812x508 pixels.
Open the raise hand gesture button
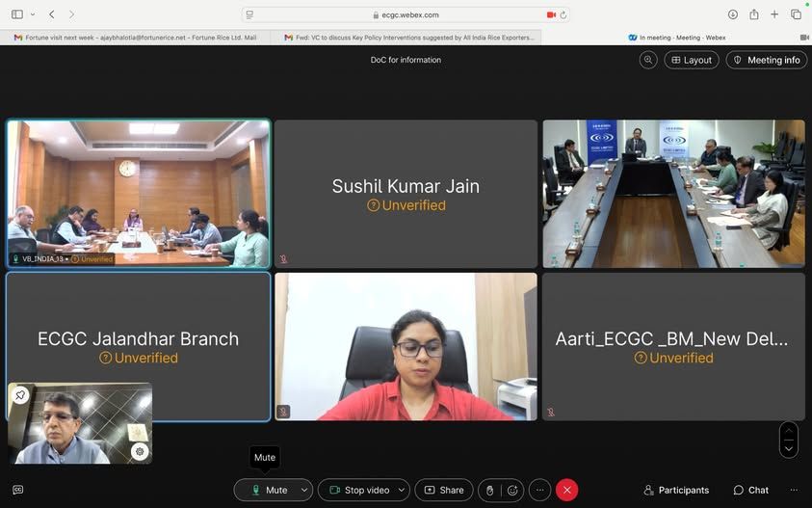490,490
